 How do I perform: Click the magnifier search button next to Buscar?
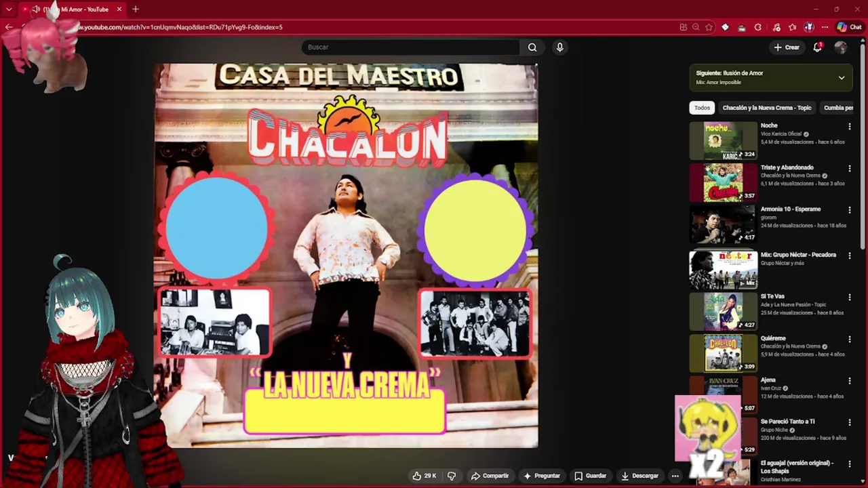[532, 47]
